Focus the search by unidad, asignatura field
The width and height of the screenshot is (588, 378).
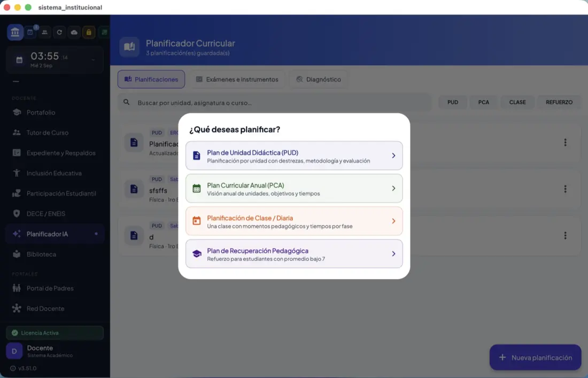point(275,103)
